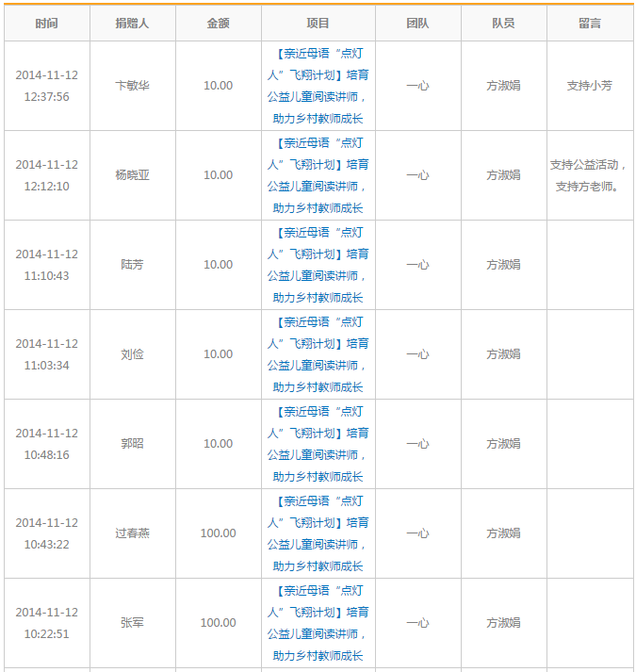Click 一心 team link in 过春燕 row
The height and width of the screenshot is (672, 636).
[x=417, y=533]
